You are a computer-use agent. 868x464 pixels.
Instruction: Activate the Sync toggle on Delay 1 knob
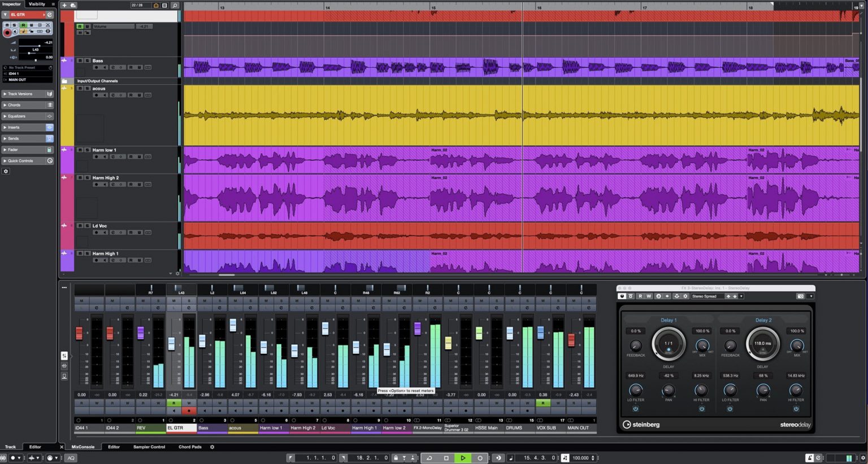[x=669, y=350]
